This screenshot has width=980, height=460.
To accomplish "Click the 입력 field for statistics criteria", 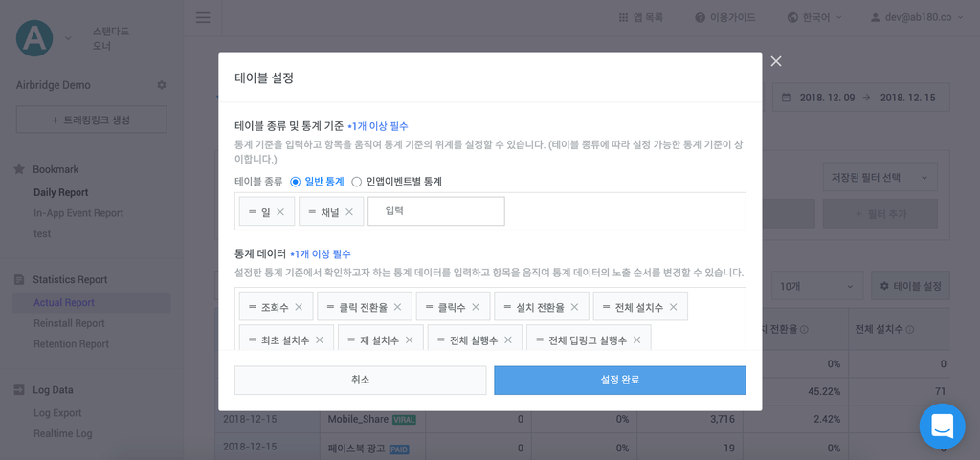I will click(x=436, y=211).
